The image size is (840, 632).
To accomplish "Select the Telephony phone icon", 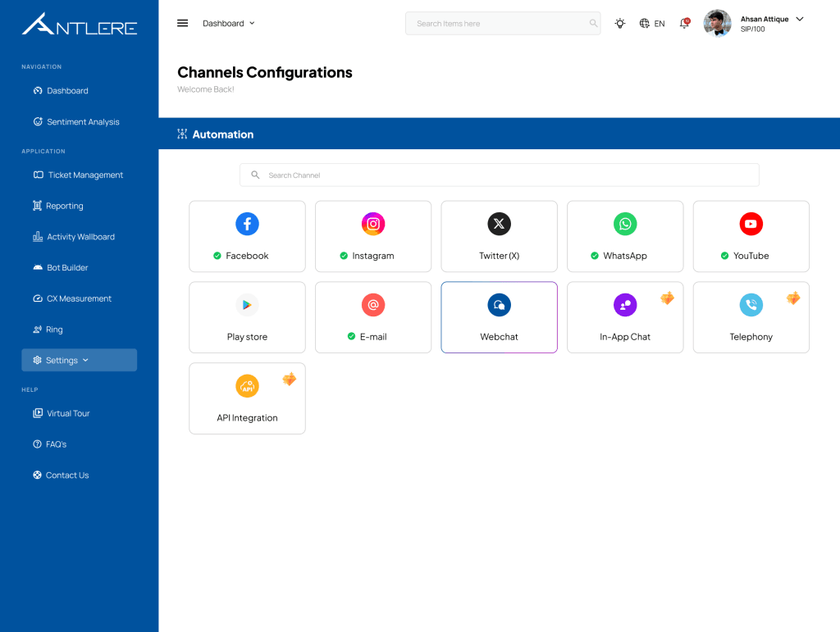I will [751, 305].
